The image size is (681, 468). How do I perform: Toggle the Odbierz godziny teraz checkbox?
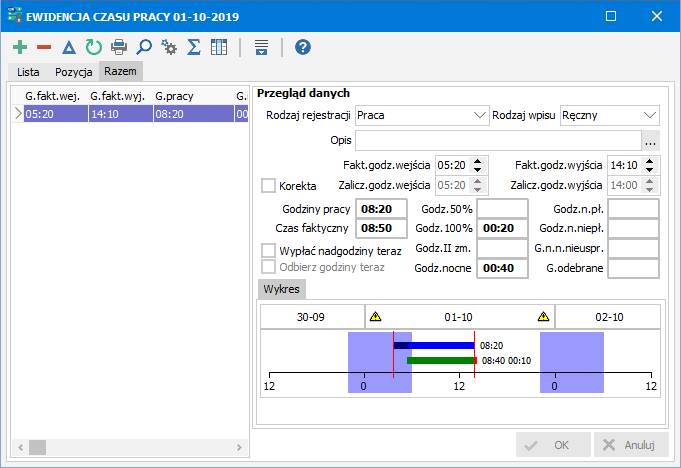pyautogui.click(x=268, y=267)
